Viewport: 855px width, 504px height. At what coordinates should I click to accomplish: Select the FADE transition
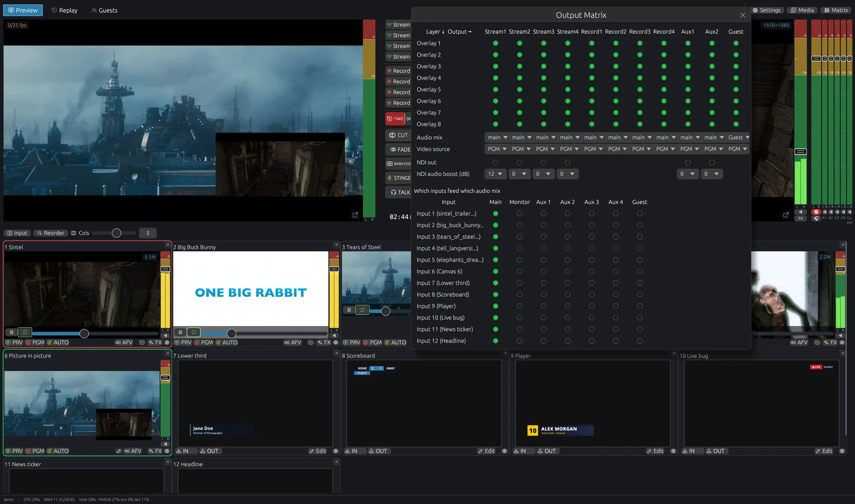pos(399,149)
